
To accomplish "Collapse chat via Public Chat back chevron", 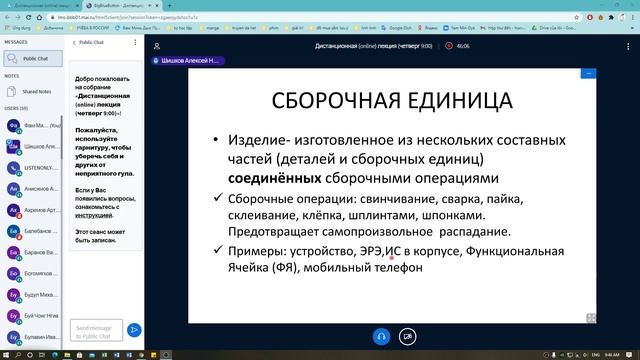I will coord(74,42).
